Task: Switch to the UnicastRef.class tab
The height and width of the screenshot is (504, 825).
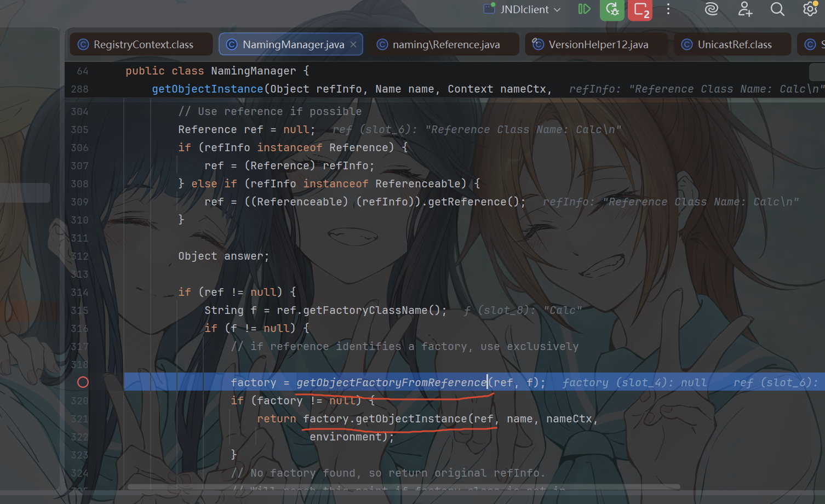Action: tap(732, 44)
